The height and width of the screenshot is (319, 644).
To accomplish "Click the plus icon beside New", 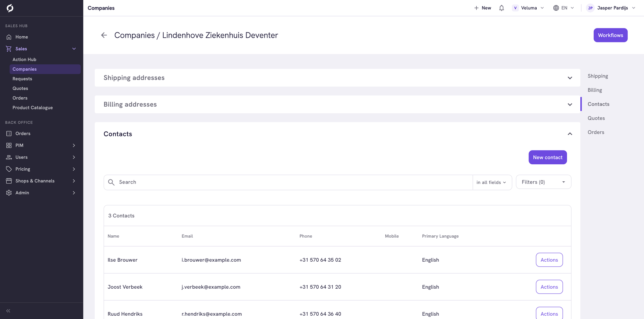I will [x=476, y=8].
